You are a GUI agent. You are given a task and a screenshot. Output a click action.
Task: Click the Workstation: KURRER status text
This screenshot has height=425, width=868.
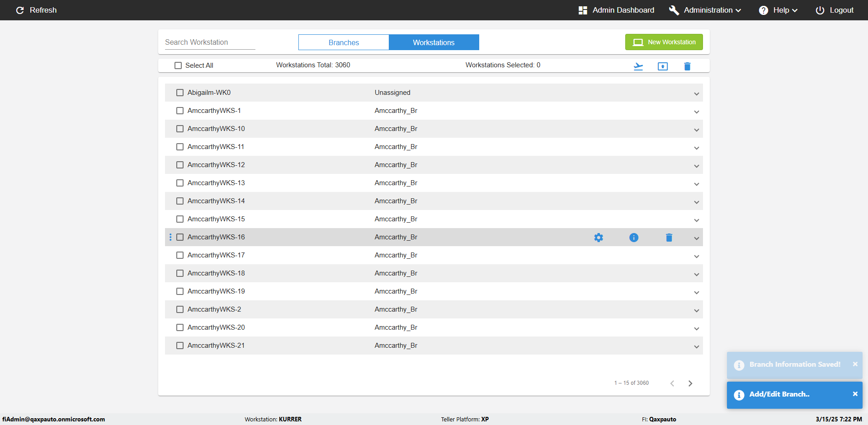tap(273, 419)
